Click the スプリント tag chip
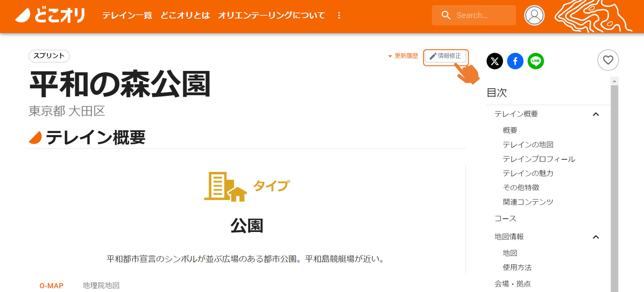This screenshot has height=292, width=644. pos(49,56)
